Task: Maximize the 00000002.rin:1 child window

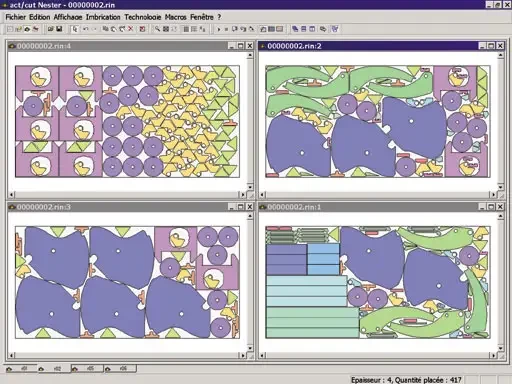Action: coord(491,207)
